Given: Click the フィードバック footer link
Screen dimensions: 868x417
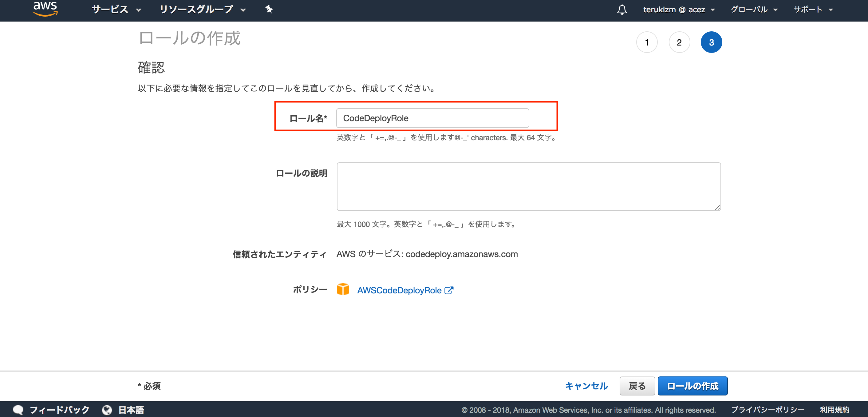Looking at the screenshot, I should pyautogui.click(x=59, y=410).
